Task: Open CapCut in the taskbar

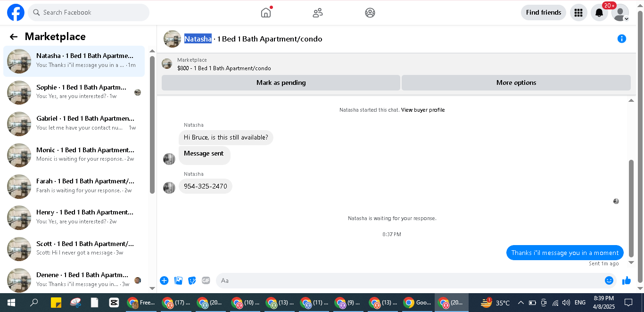Action: point(113,303)
